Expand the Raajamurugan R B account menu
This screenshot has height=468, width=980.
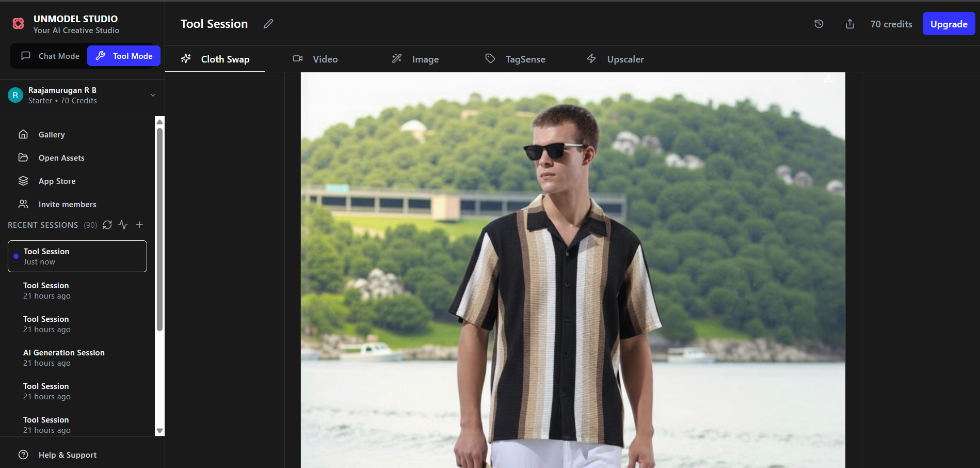coord(152,96)
